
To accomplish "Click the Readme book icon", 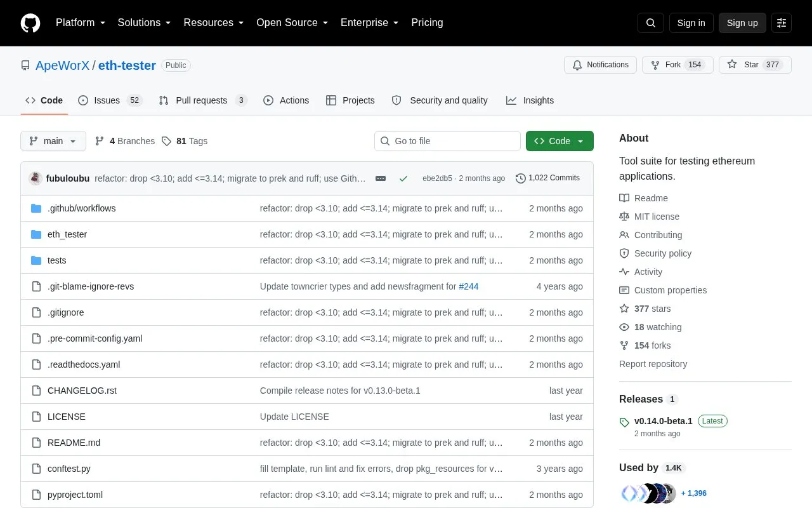I will (624, 198).
